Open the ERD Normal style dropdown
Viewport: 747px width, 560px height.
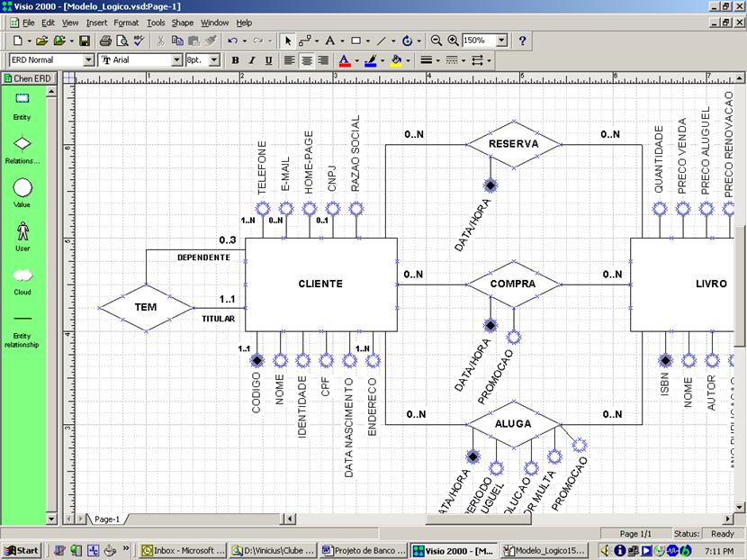88,60
